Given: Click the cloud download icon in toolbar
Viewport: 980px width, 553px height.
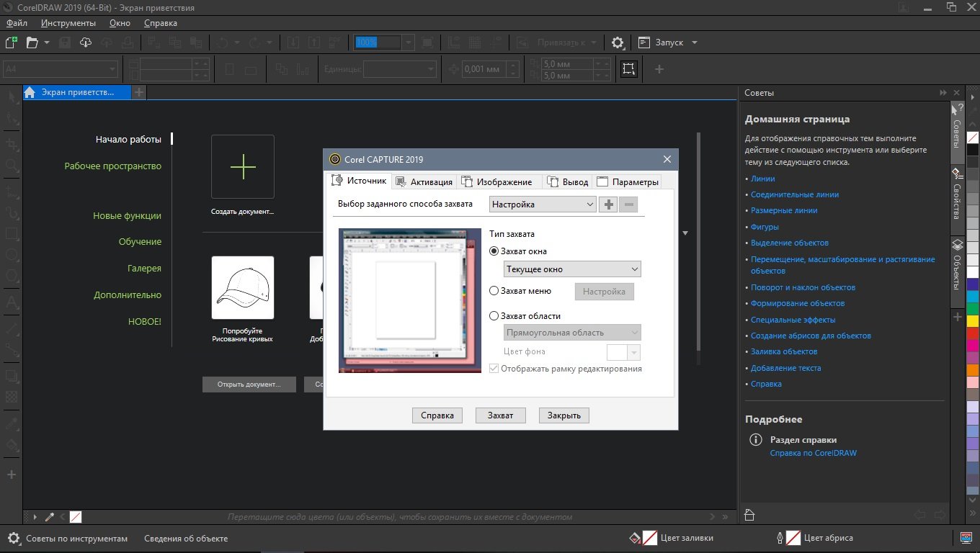Looking at the screenshot, I should click(86, 42).
